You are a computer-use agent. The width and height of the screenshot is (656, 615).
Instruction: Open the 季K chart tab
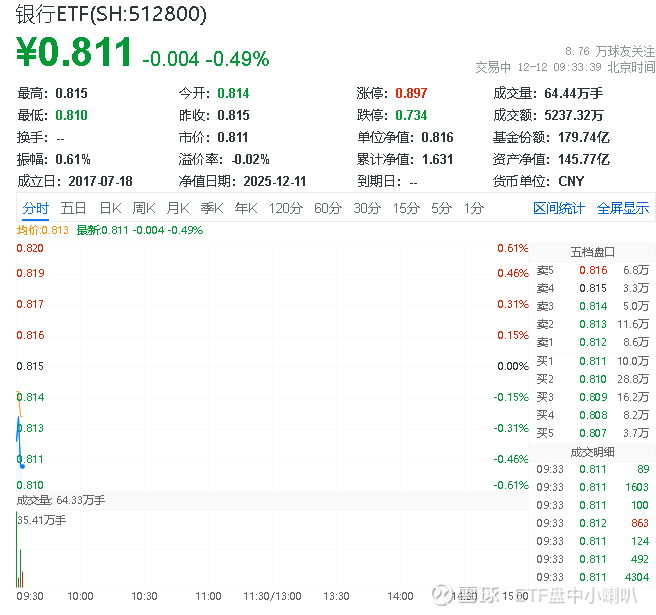pos(211,208)
